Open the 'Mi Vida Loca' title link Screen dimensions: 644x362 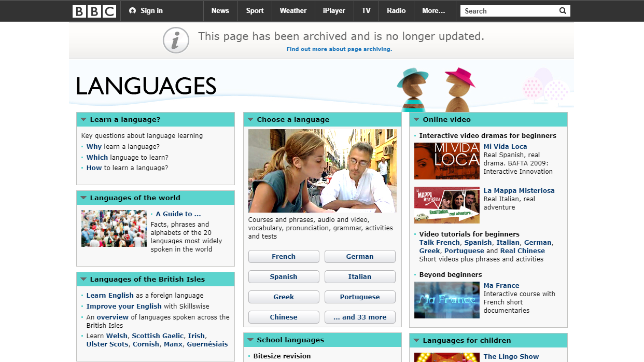[506, 147]
